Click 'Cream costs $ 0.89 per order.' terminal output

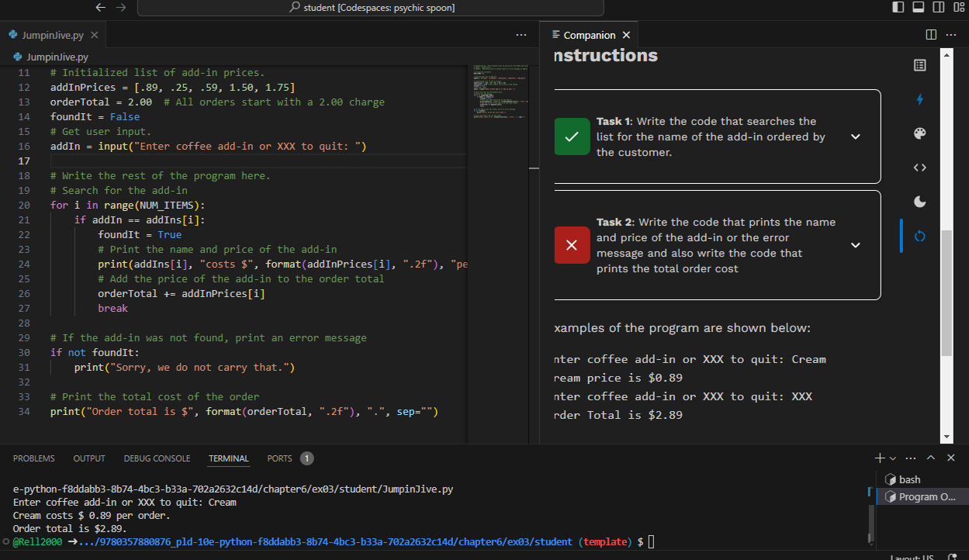92,515
